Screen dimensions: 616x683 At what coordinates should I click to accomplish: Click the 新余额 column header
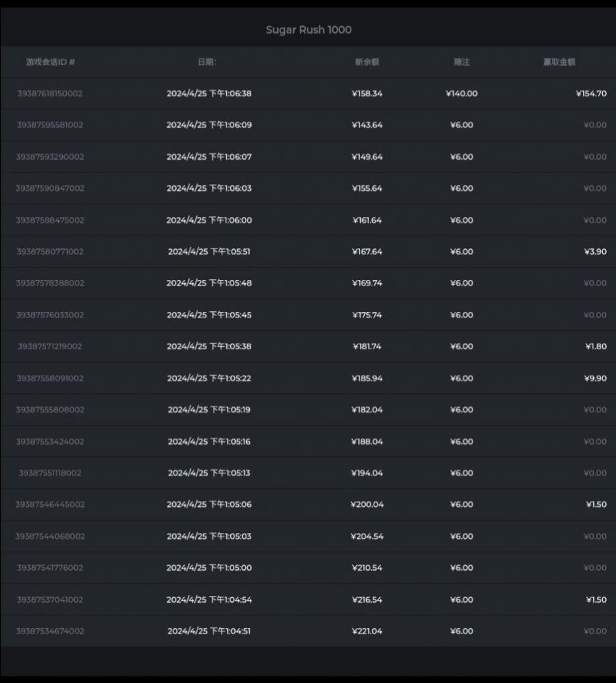click(x=367, y=62)
